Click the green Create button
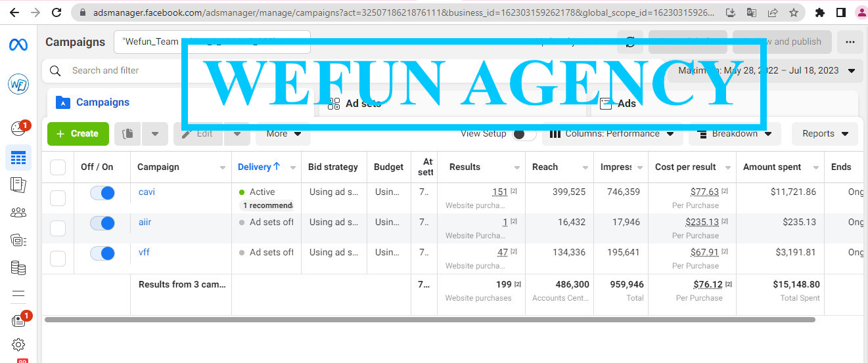 point(78,133)
